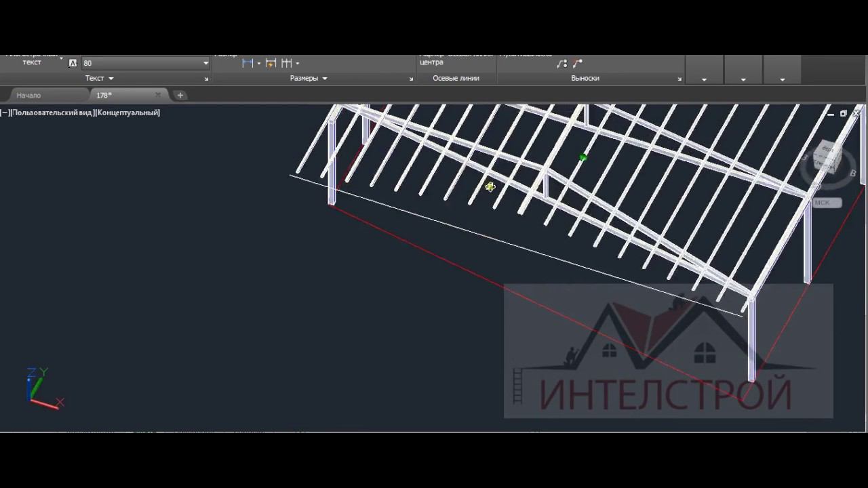
Task: Open the multiline text dropdown arrow
Action: [x=61, y=60]
